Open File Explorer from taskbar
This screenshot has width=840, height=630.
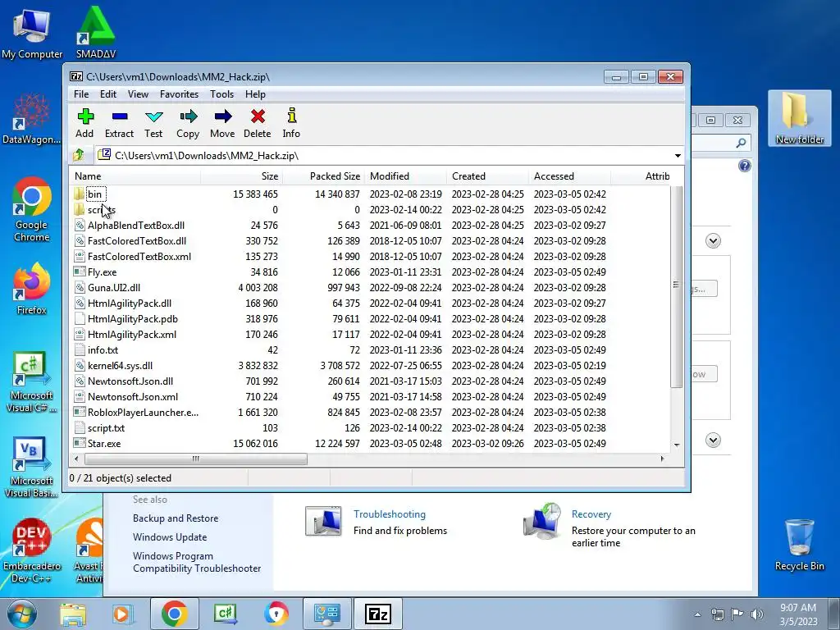click(x=73, y=614)
